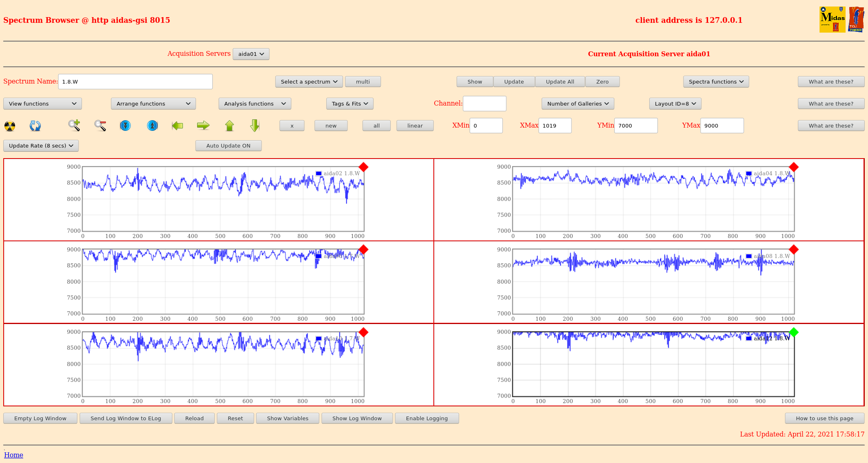Image resolution: width=868 pixels, height=463 pixels.
Task: Click the blue refresh arrows icon
Action: click(35, 126)
